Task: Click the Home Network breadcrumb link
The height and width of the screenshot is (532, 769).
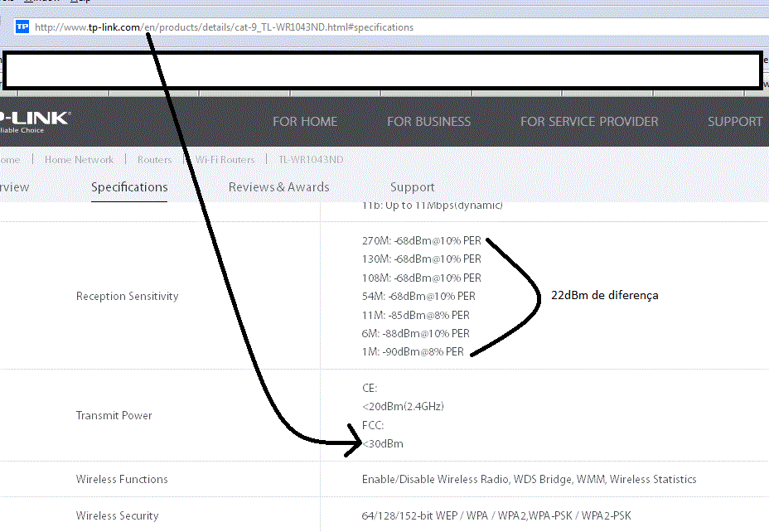Action: point(79,159)
